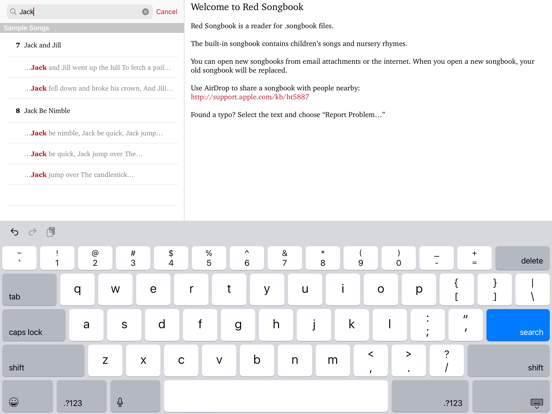Viewport: 552px width, 414px height.
Task: Select result 'Jack be nimble, Jack be quick'
Action: [x=92, y=133]
